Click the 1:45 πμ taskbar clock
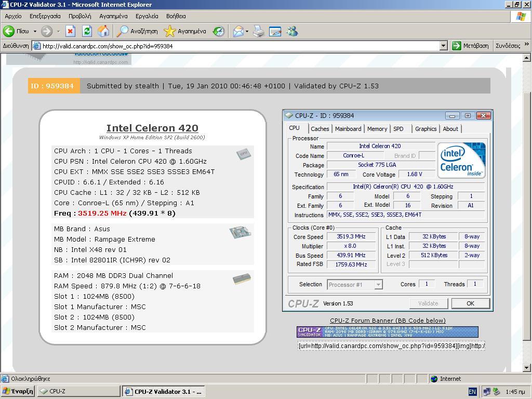The width and height of the screenshot is (532, 399). [x=515, y=392]
